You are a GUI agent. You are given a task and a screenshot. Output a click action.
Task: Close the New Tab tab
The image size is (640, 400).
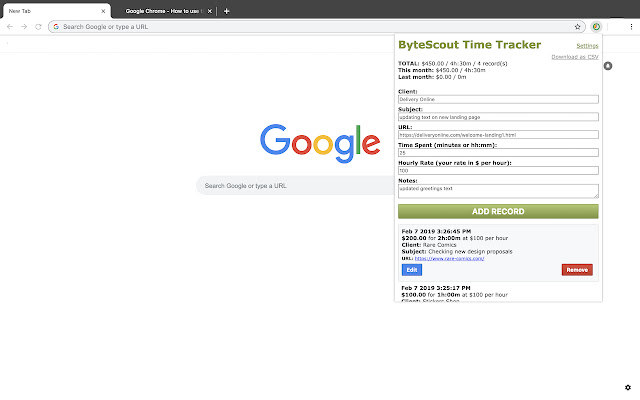(103, 11)
